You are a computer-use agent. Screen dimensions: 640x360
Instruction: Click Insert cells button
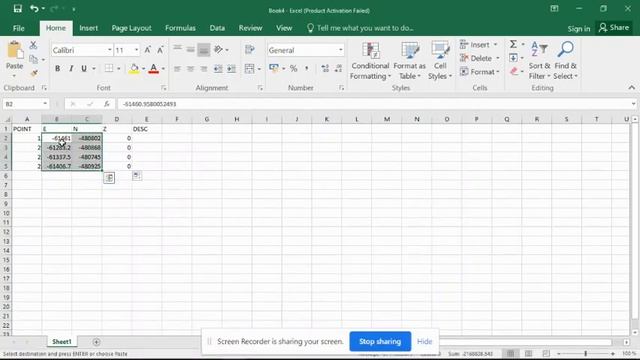coord(479,44)
